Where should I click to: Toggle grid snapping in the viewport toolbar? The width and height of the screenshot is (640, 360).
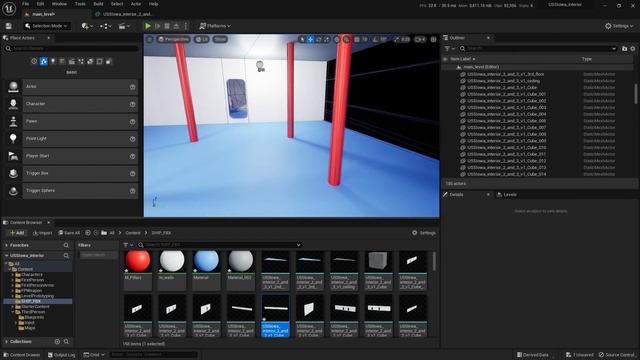coord(357,40)
